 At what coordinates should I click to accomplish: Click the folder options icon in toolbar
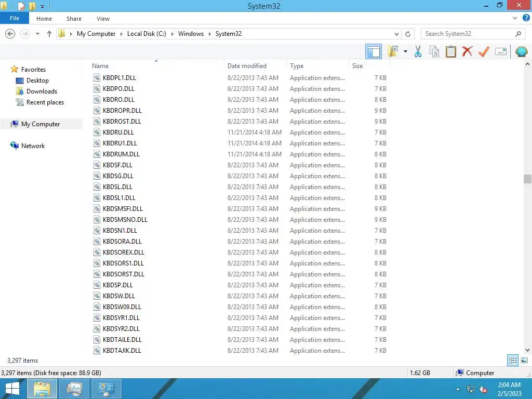tap(393, 51)
